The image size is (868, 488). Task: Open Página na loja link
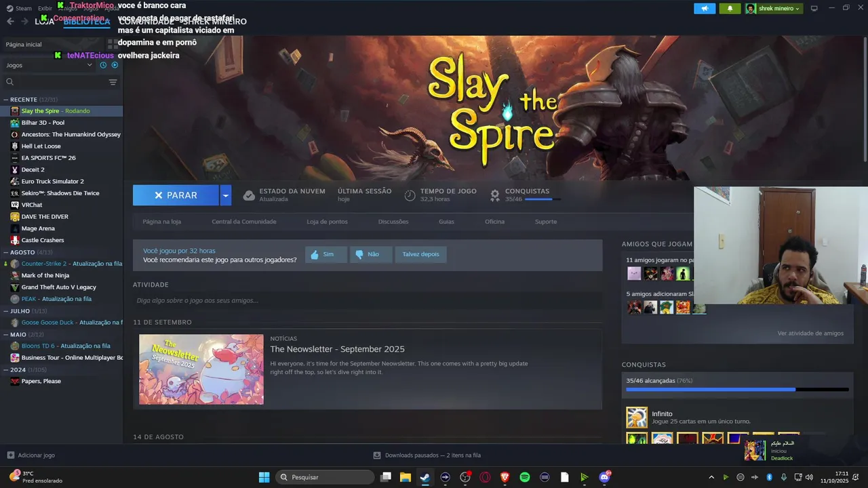point(161,222)
